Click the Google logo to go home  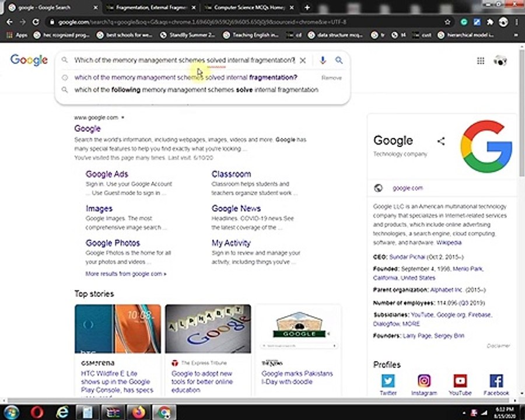point(29,60)
